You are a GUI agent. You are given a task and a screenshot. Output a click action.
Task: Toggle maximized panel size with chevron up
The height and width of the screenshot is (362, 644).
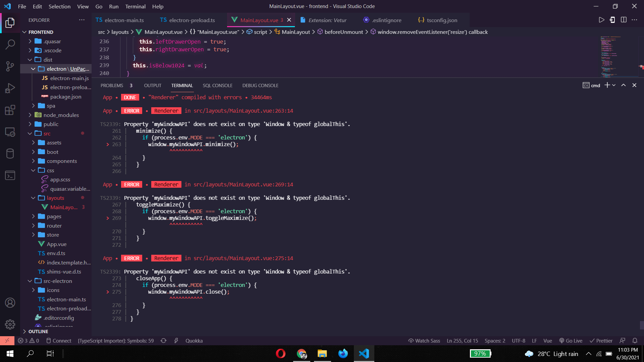point(623,85)
